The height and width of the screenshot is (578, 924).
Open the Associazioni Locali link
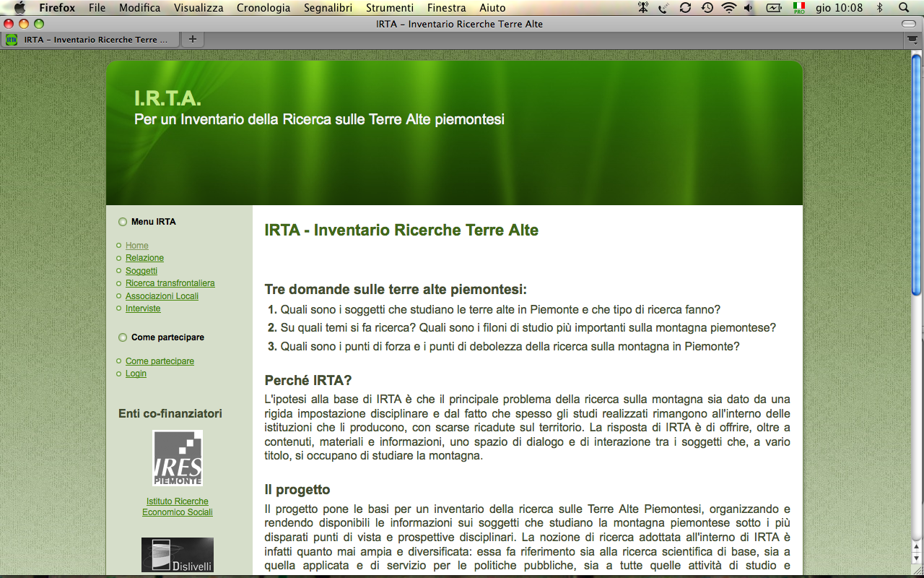[x=162, y=296]
